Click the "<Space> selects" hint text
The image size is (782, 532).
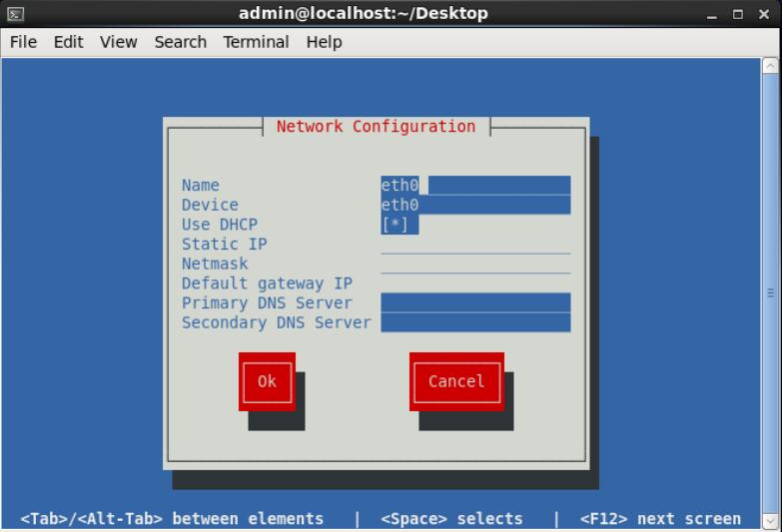coord(451,519)
